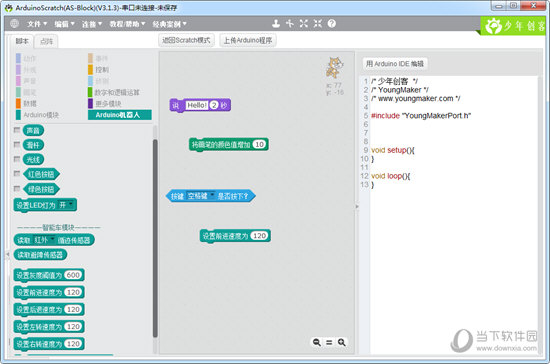Select the 绿色按钮 boolean block

[41, 189]
